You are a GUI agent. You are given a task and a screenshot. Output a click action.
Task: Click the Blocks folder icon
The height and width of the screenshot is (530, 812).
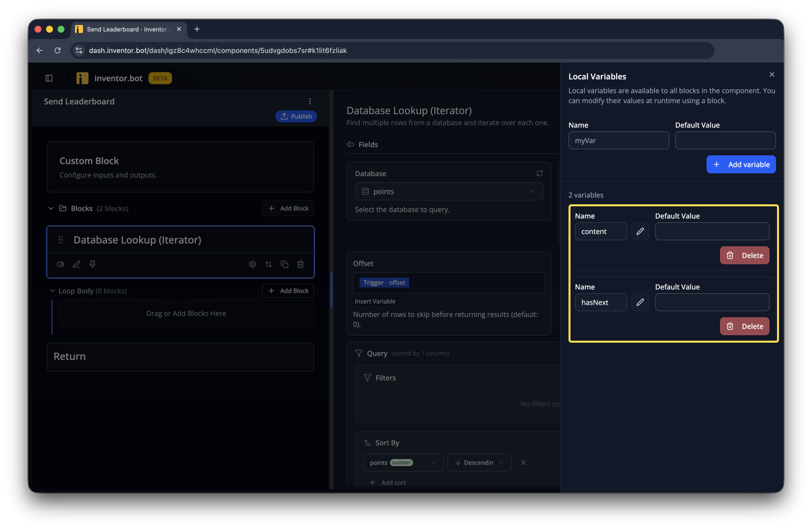pos(63,208)
